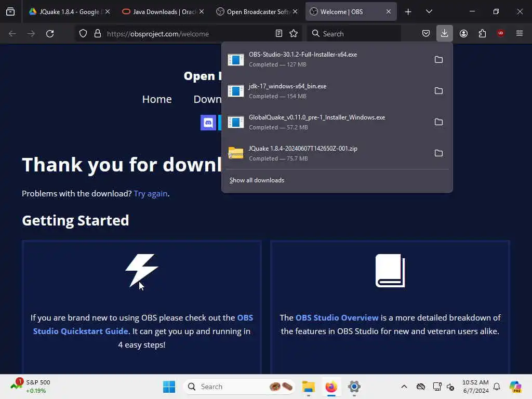Viewport: 532px width, 399px height.
Task: Open Copilot preview icon in taskbar
Action: [x=515, y=387]
